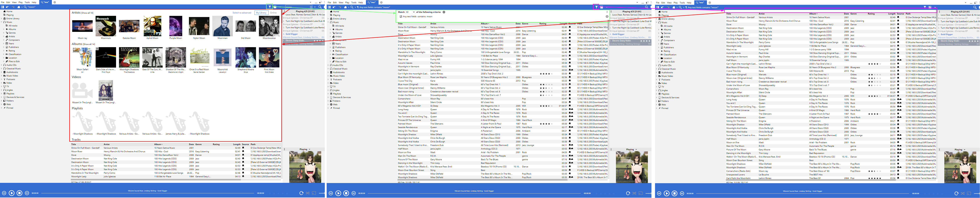
Task: Toggle repeat in right window player
Action: [x=956, y=193]
